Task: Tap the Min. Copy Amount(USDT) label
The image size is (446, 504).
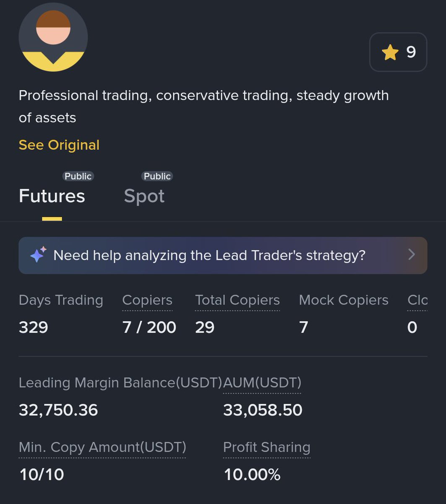Action: [x=102, y=447]
